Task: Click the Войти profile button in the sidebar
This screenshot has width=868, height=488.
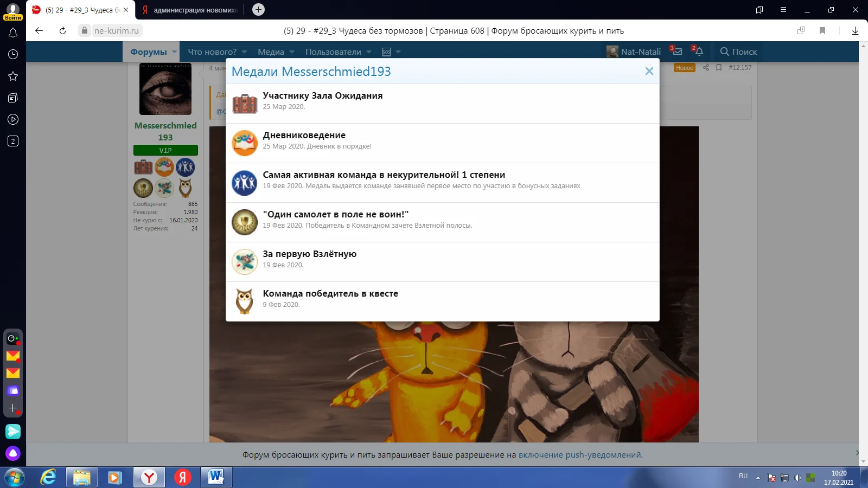Action: click(13, 11)
